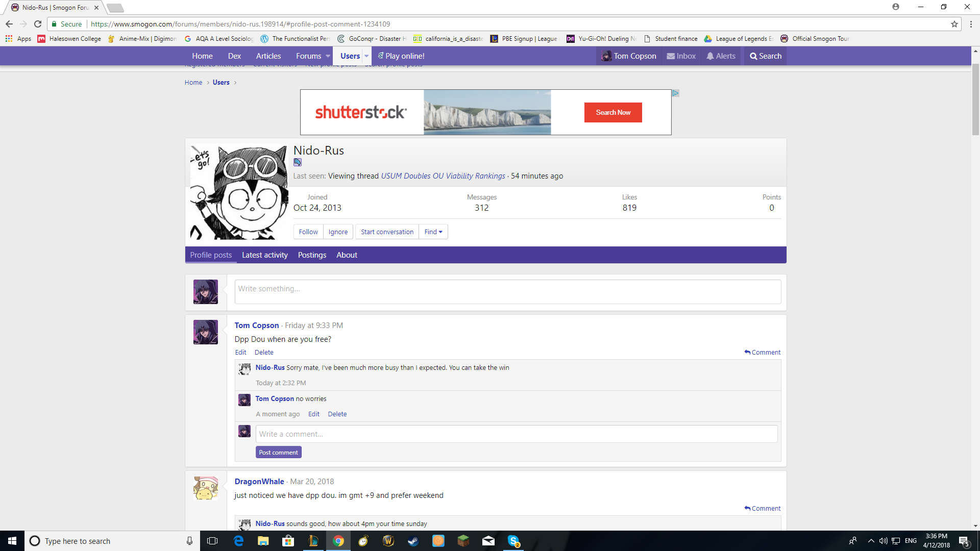Click the AdChoices icon on the ad
This screenshot has width=980, height=551.
coord(675,93)
